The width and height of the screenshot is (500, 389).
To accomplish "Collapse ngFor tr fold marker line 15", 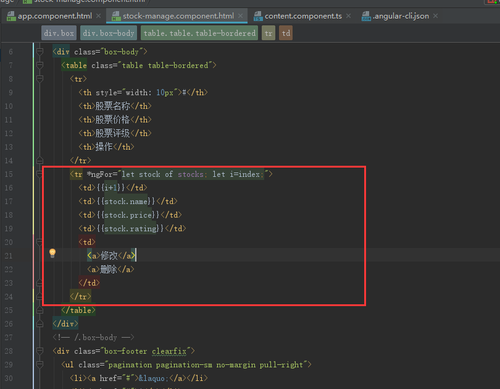I will tap(40, 174).
